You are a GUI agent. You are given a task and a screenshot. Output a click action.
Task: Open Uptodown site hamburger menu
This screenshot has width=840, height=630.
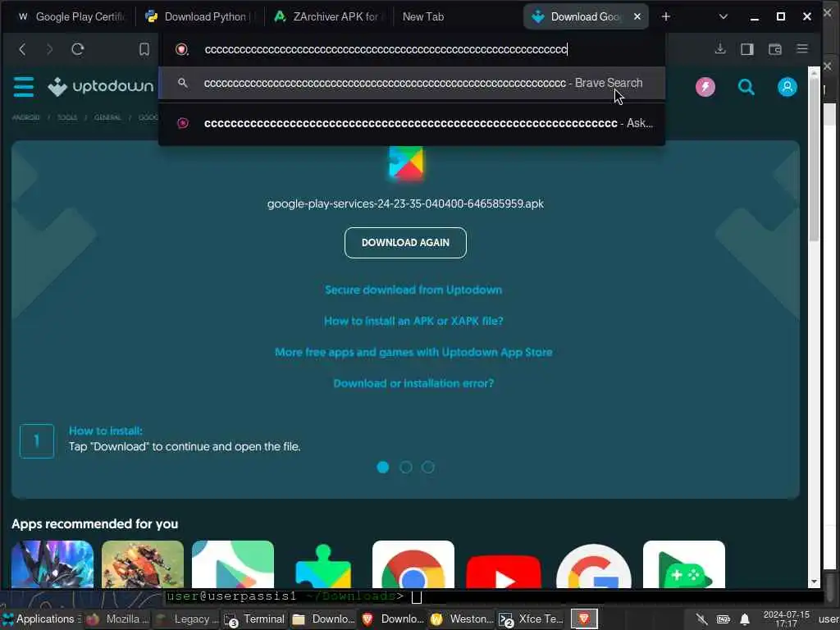tap(24, 86)
